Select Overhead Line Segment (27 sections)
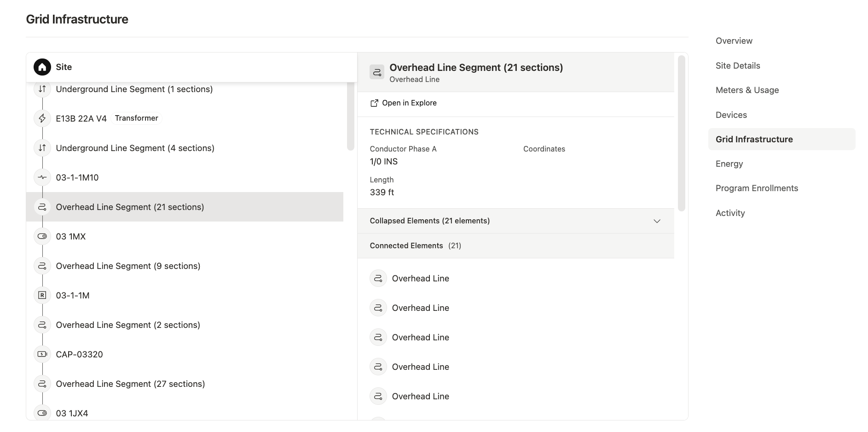Screen dimensions: 868x432 (185, 384)
